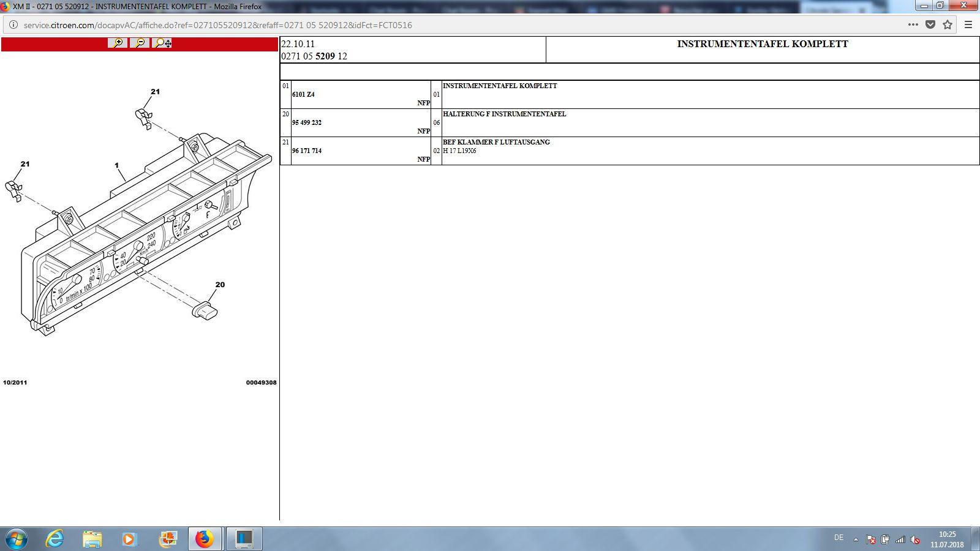The image size is (980, 551).
Task: Bookmark this page with the star
Action: (x=948, y=25)
